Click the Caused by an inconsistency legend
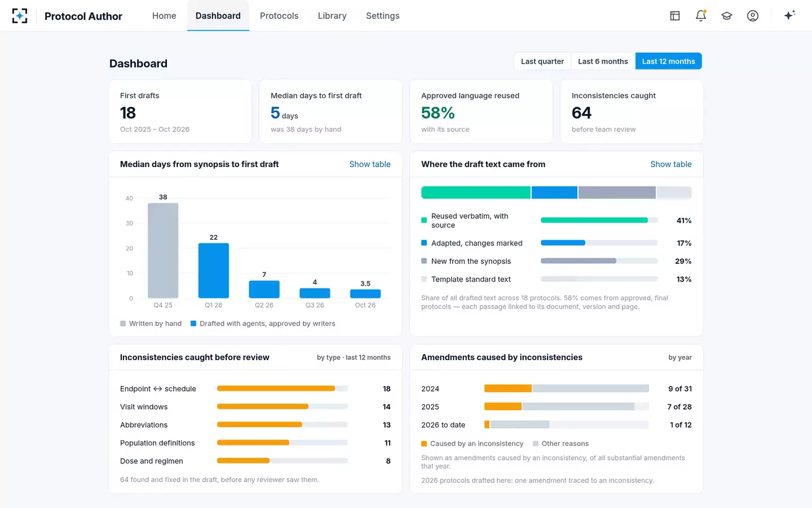The height and width of the screenshot is (508, 812). [x=473, y=444]
